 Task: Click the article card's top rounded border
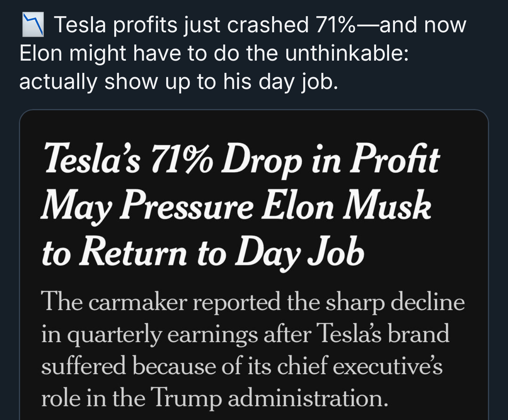[254, 110]
